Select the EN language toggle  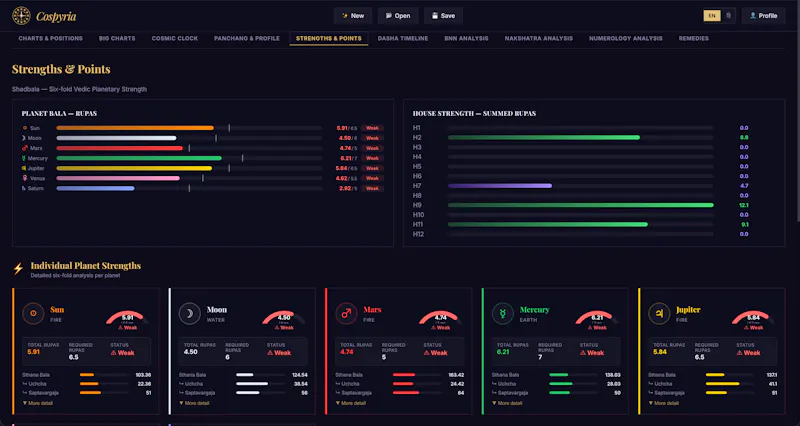pyautogui.click(x=712, y=16)
